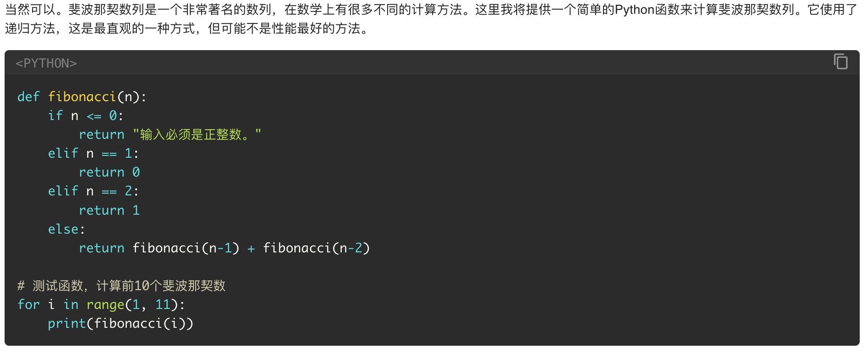868x354 pixels.
Task: Click the 'if n <= 0' line
Action: [86, 115]
